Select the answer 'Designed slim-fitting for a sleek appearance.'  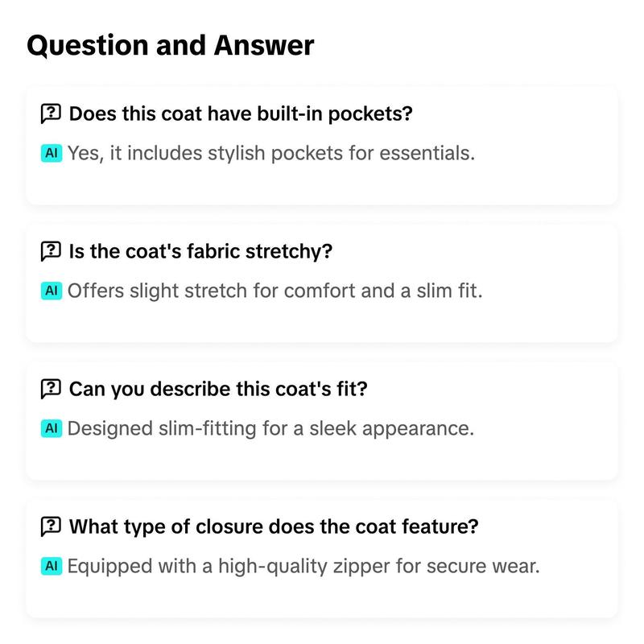(270, 428)
